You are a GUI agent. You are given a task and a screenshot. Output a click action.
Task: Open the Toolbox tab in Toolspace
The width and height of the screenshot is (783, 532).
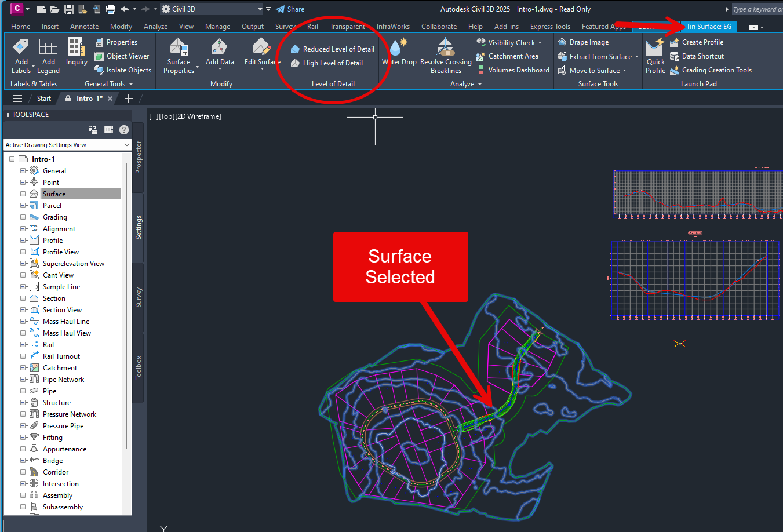[x=139, y=367]
